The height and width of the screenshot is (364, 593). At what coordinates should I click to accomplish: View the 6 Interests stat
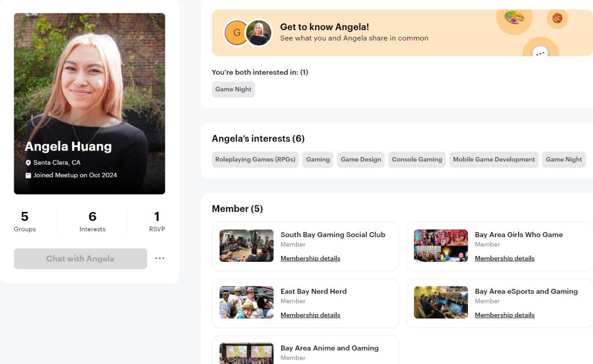click(x=92, y=221)
